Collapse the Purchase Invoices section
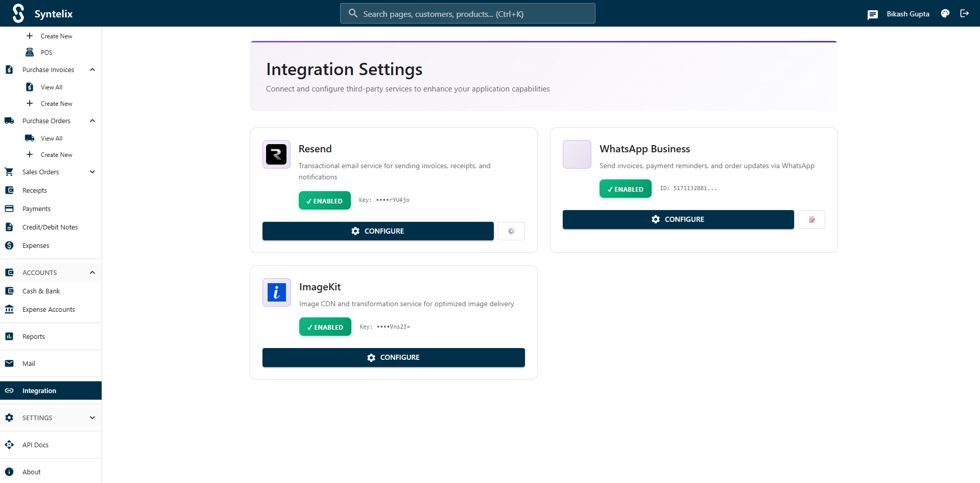Screen dimensions: 980x483 point(92,70)
